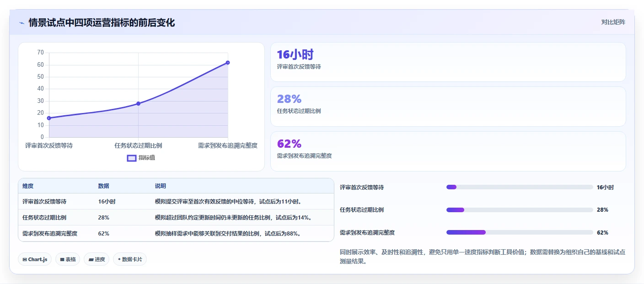Select the 62% stat card value
Viewport: 644px width, 284px height.
click(x=289, y=144)
